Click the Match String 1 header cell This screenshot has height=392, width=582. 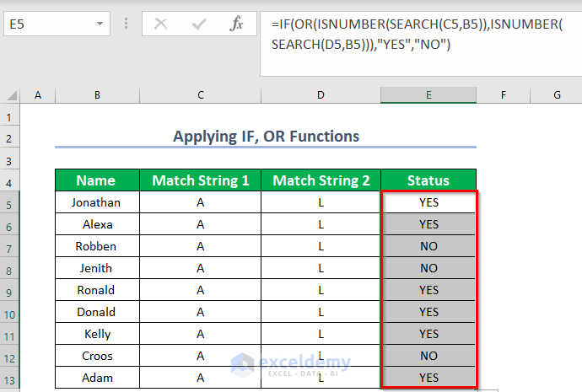point(201,180)
